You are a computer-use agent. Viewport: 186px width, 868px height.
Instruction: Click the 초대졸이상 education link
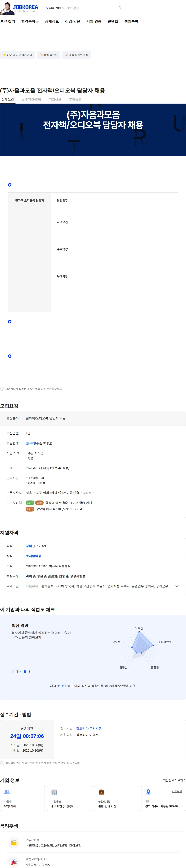coord(33,556)
